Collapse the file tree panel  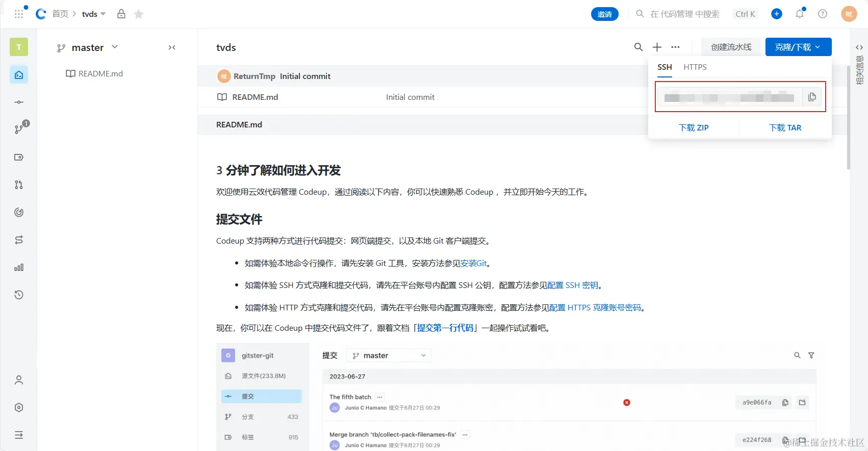(172, 47)
